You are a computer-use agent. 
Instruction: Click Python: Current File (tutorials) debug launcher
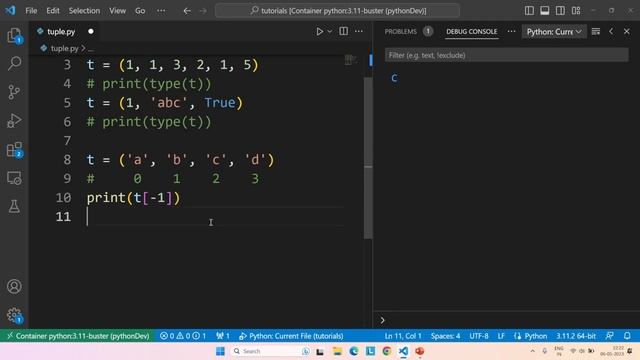pos(291,336)
